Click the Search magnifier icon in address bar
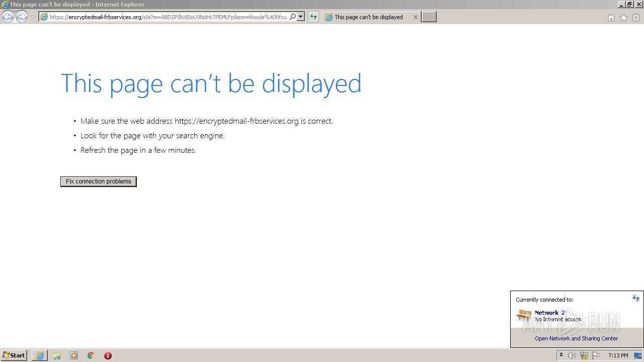This screenshot has height=362, width=644. [x=293, y=17]
